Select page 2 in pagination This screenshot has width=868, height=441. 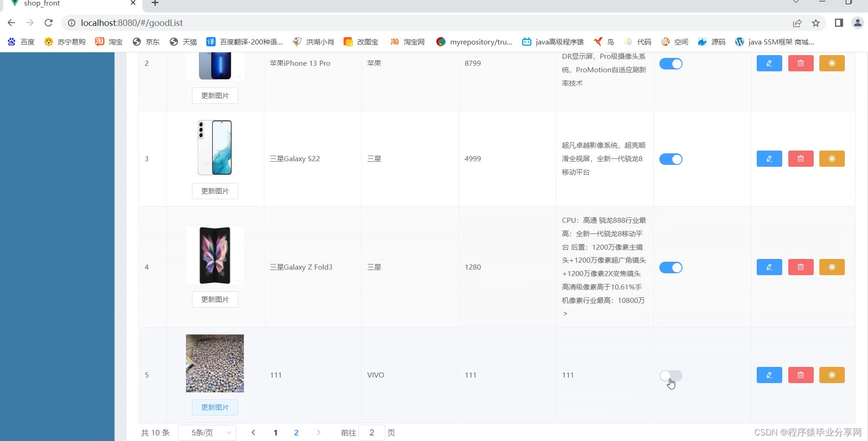[296, 433]
